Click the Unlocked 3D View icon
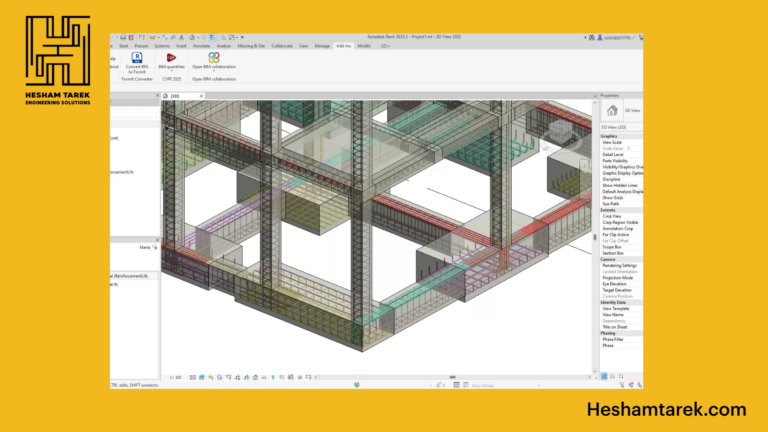 coord(255,377)
